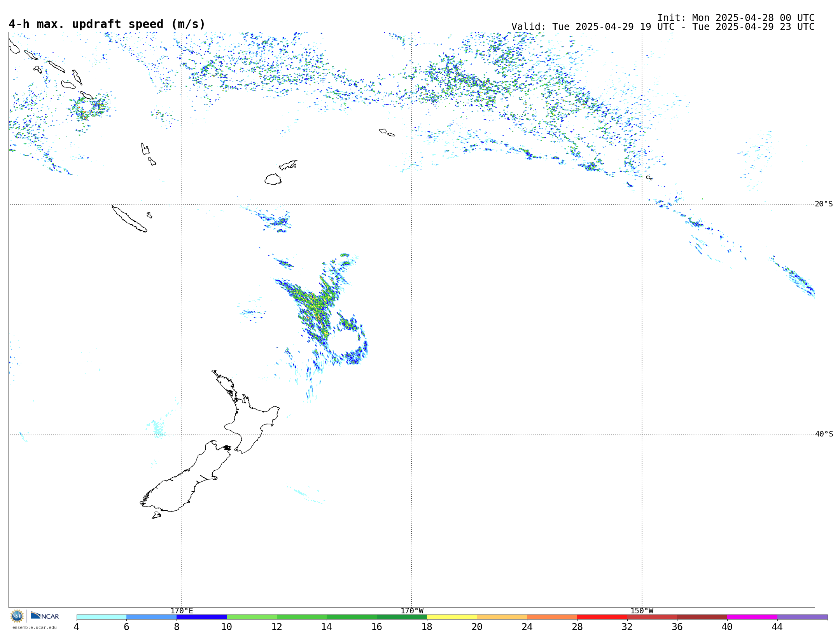This screenshot has width=840, height=632.
Task: Click the NCAR logo
Action: 45,616
